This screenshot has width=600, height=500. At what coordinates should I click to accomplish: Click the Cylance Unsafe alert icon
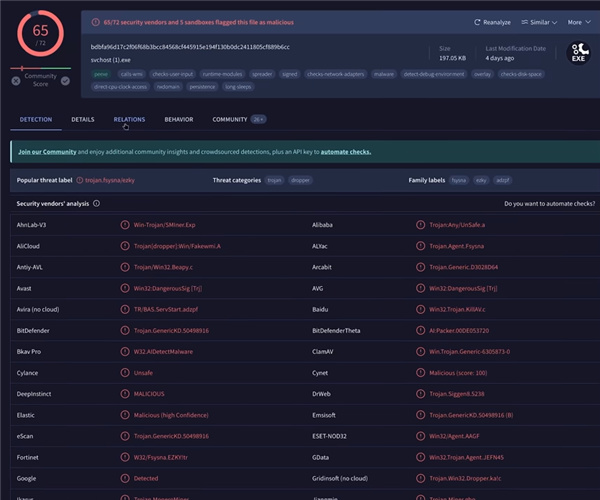click(125, 373)
